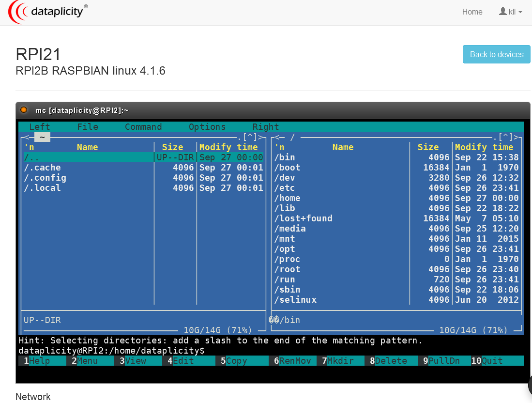The image size is (532, 403).
Task: Click the Back to devices button
Action: click(496, 54)
